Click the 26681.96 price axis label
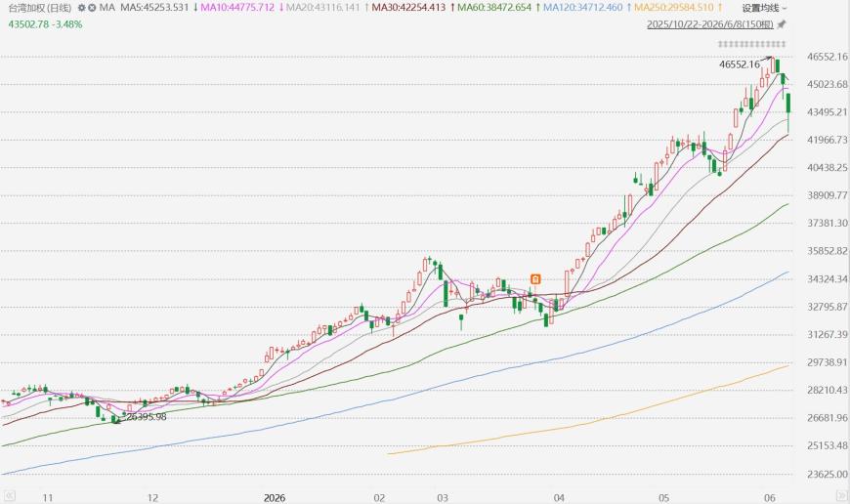Viewport: 850px width, 504px height. click(828, 418)
